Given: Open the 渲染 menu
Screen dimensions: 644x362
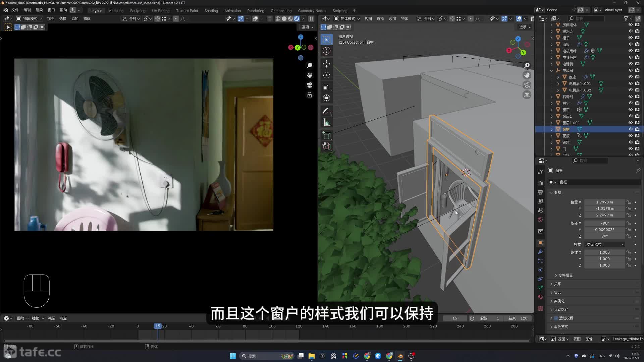Looking at the screenshot, I should 39,10.
